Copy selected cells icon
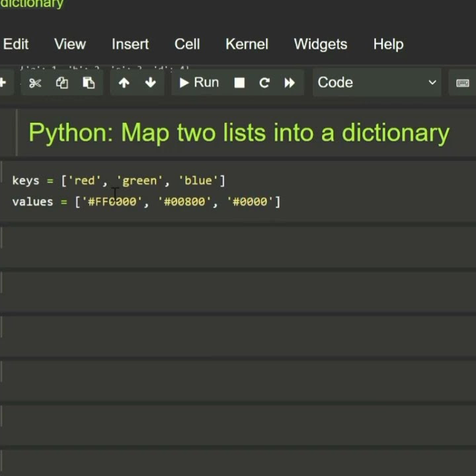 62,83
